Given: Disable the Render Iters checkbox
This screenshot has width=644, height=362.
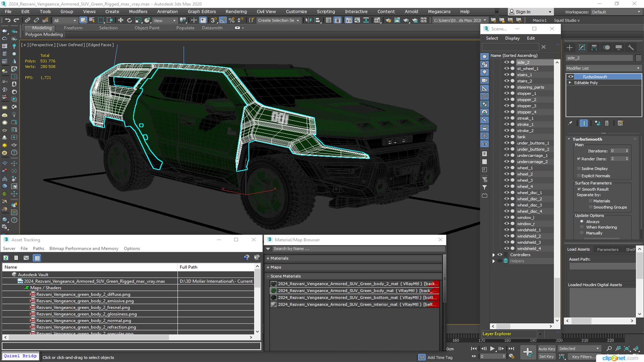Looking at the screenshot, I should coord(579,159).
